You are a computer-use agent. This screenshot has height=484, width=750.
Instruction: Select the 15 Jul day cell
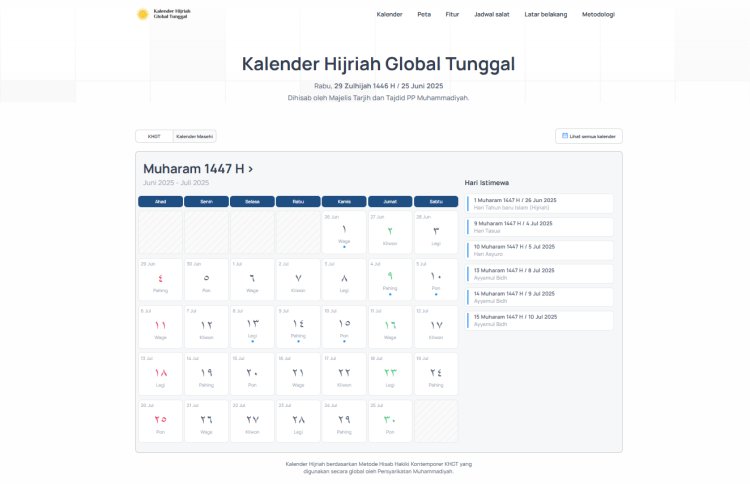coord(252,374)
